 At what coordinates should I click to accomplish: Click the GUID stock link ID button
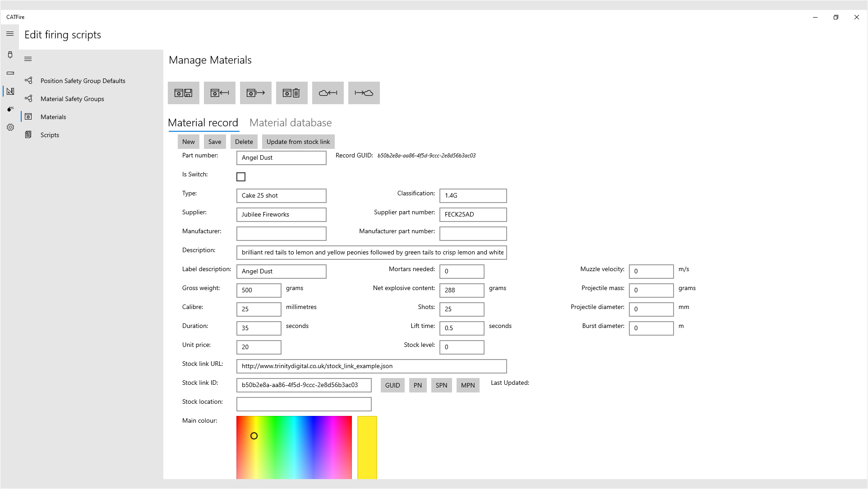click(x=392, y=385)
